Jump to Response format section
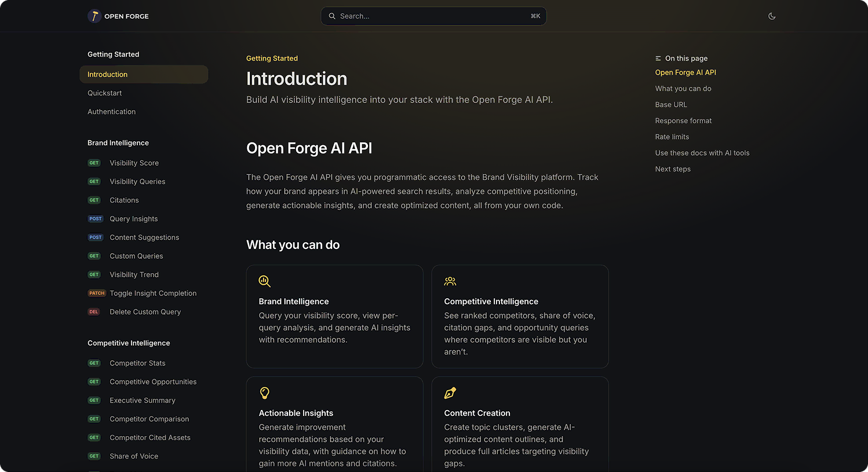The width and height of the screenshot is (868, 472). click(683, 121)
